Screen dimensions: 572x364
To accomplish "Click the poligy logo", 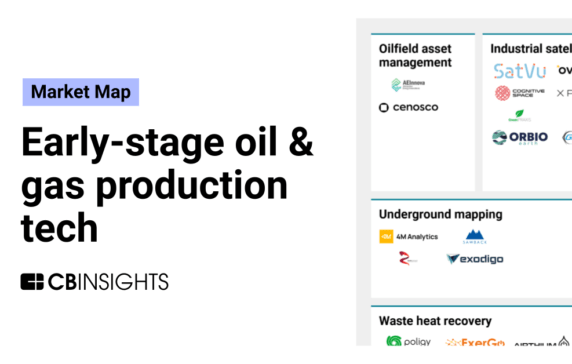I will tap(409, 341).
